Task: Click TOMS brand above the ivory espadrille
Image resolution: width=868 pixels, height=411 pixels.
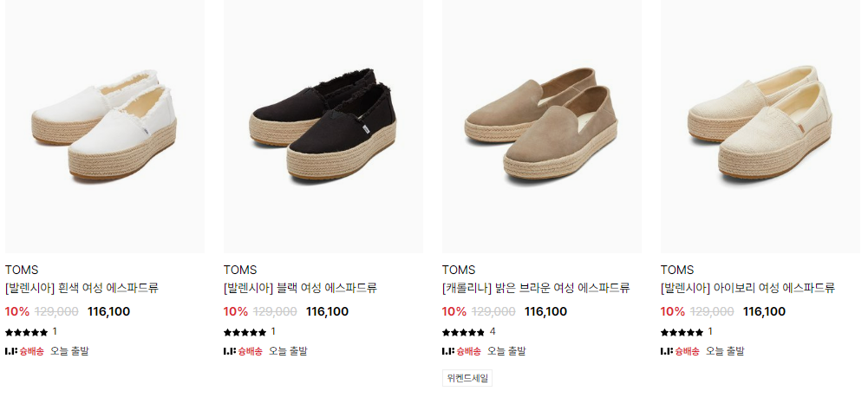Action: click(x=677, y=270)
